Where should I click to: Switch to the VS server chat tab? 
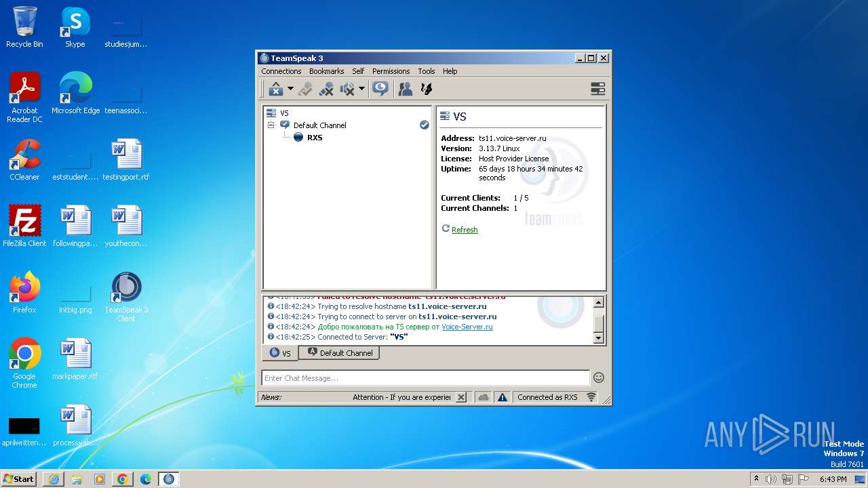pos(280,353)
